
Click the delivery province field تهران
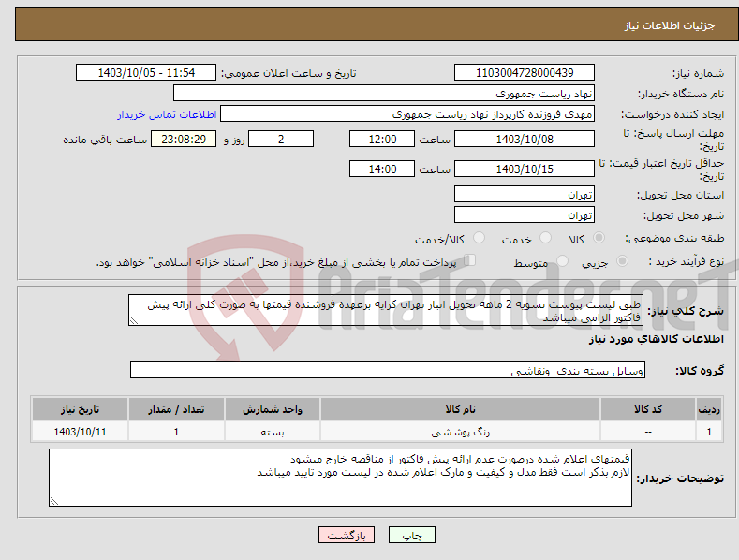pos(525,194)
